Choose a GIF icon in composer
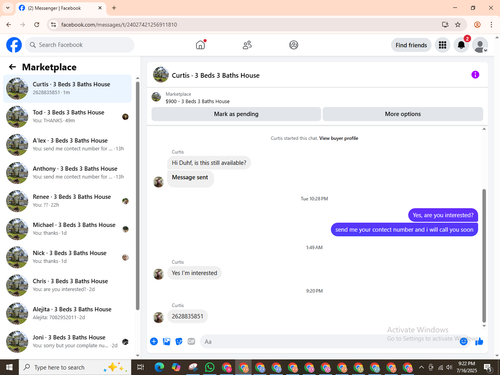Image resolution: width=500 pixels, height=375 pixels. 191,341
